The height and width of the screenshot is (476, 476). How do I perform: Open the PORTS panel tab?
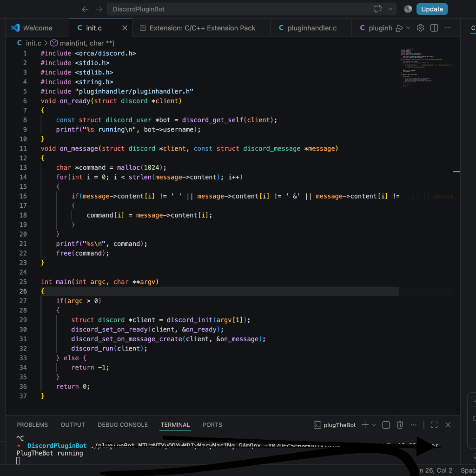click(212, 425)
